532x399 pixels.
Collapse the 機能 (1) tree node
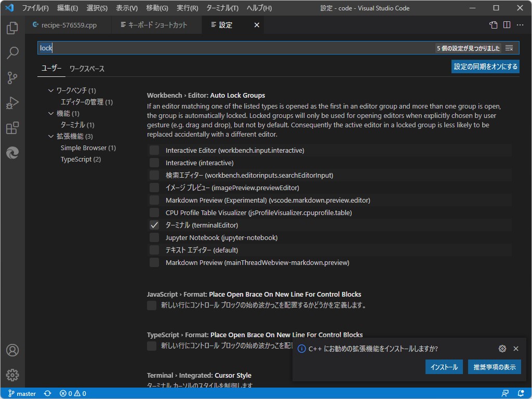click(x=51, y=113)
